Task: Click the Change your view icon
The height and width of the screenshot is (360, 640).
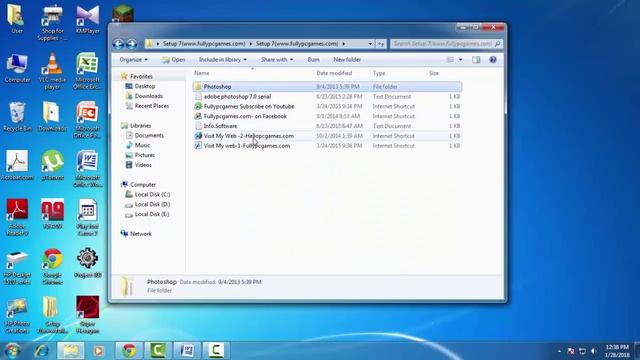Action: pyautogui.click(x=450, y=60)
